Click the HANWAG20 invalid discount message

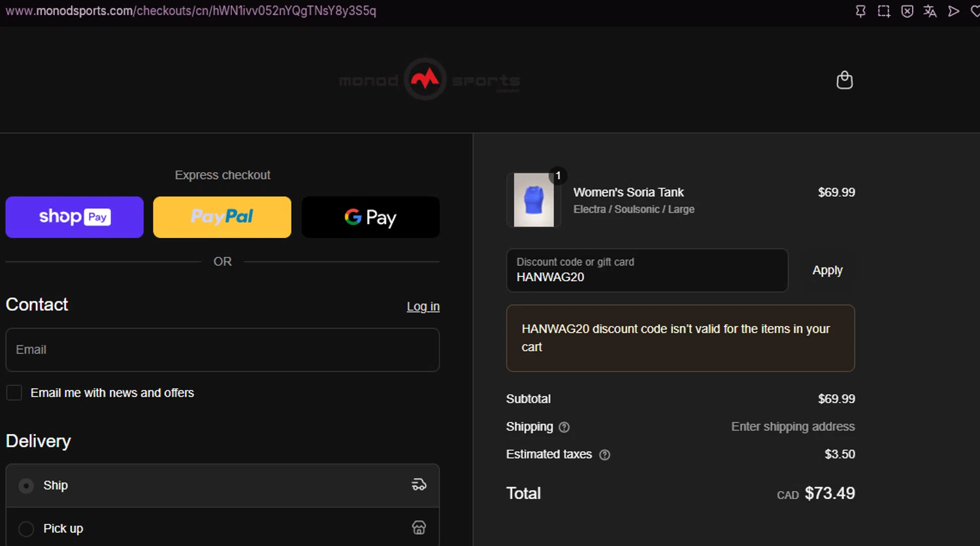680,338
